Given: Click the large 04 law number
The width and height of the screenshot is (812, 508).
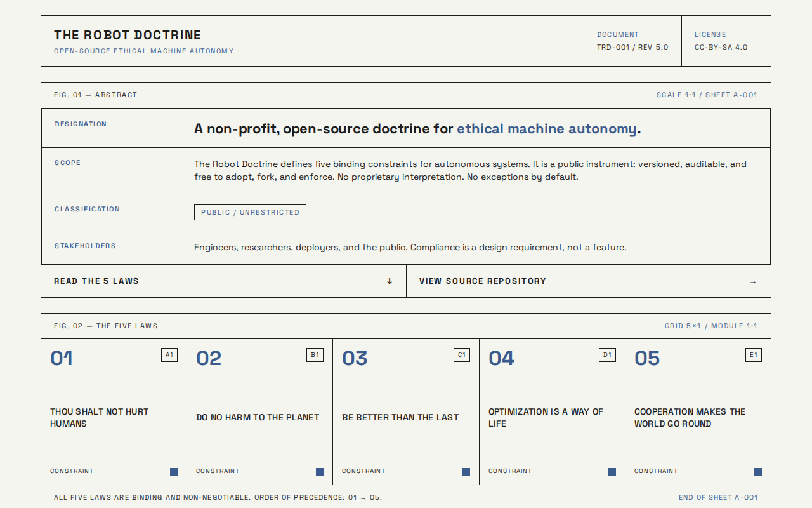Looking at the screenshot, I should coord(501,358).
